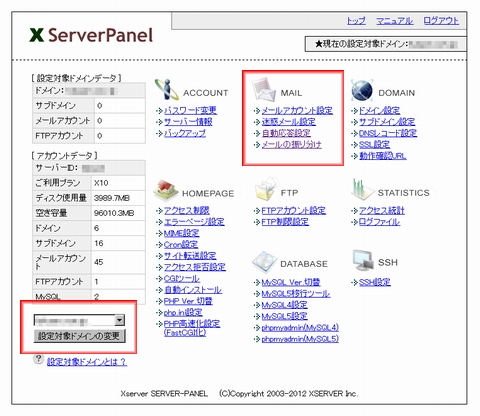
Task: Open ドメイン設定 link
Action: tap(379, 110)
